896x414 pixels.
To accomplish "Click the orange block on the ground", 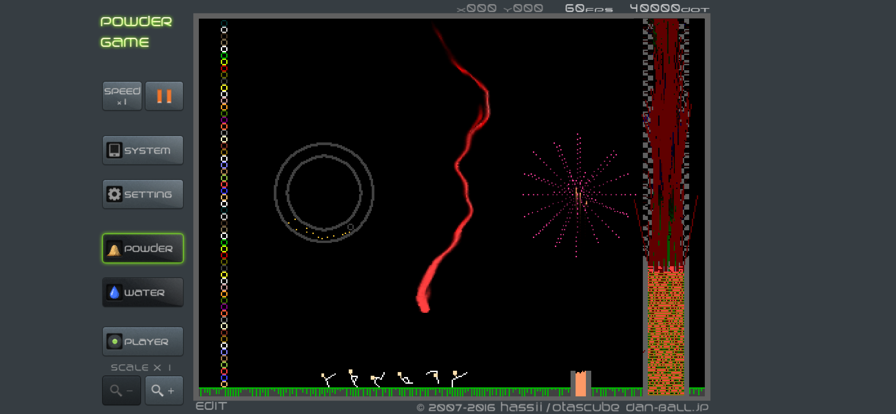I will click(581, 384).
